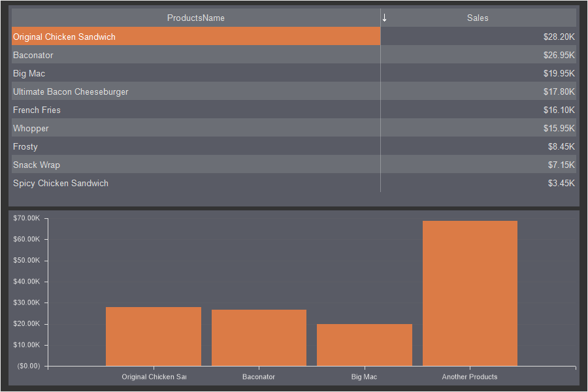Sort by the ProductsName column header
This screenshot has height=392, width=588.
(195, 18)
